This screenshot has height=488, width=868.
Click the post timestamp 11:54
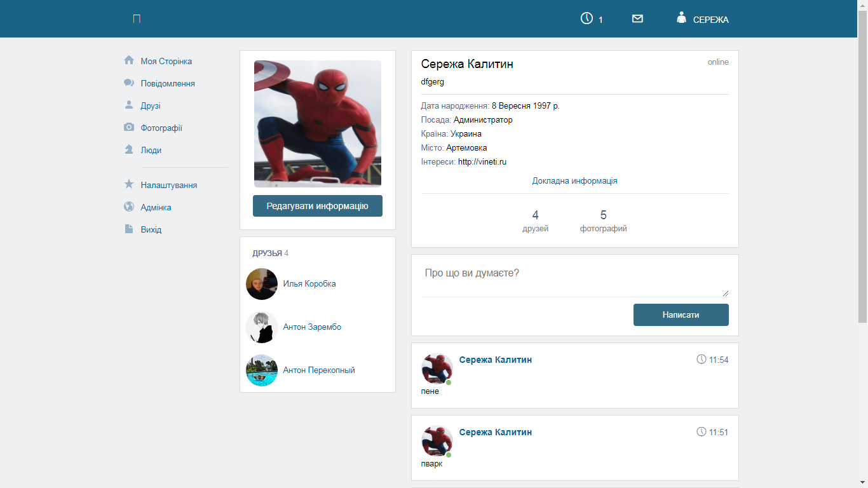(x=719, y=360)
